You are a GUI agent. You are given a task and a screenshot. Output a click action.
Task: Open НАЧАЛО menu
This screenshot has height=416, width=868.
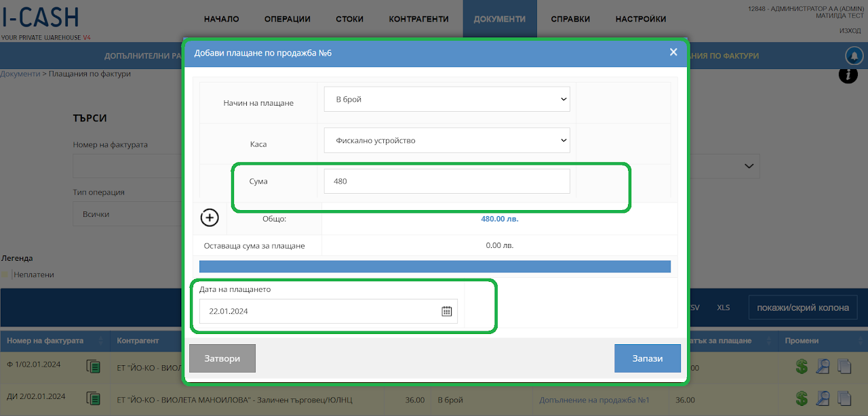(221, 19)
